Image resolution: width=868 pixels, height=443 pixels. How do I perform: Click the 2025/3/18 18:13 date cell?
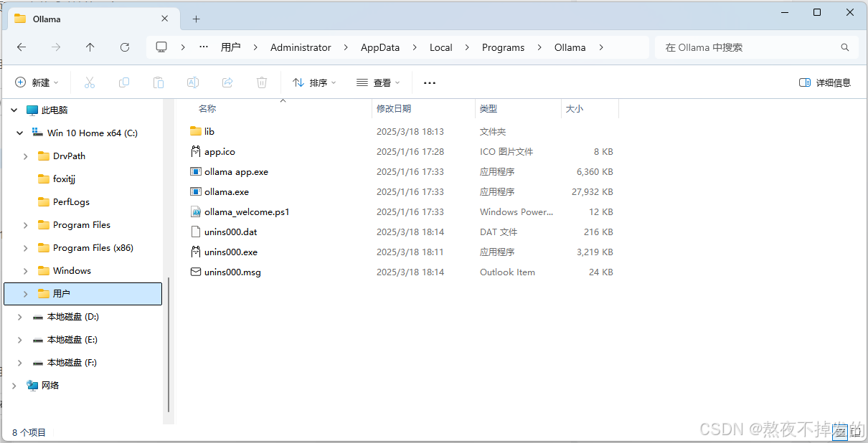pos(410,132)
